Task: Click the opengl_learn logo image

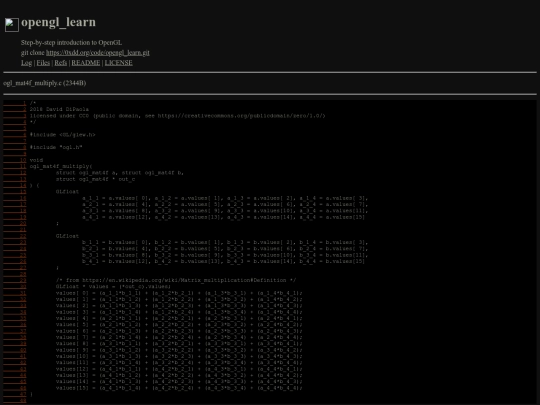Action: 12,25
